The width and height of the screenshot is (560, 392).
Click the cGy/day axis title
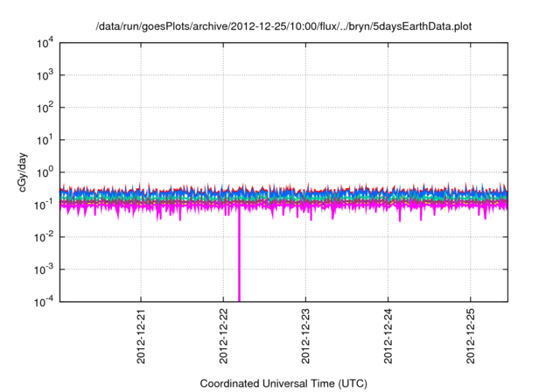[23, 172]
